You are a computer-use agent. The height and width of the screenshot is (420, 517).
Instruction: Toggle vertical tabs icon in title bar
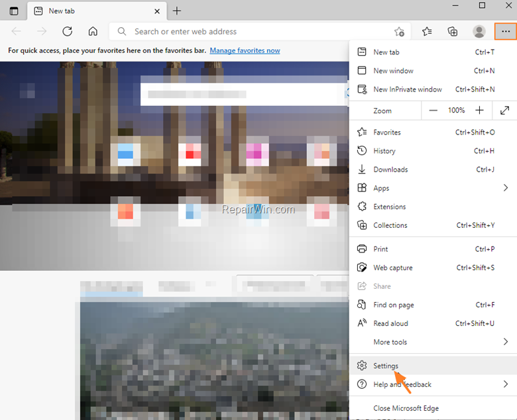coord(14,11)
